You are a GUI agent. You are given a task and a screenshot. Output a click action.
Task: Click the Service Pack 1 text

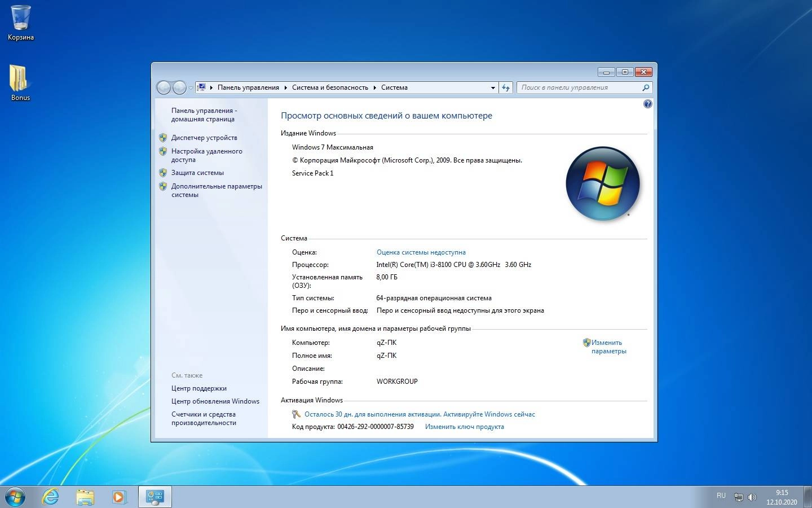312,173
